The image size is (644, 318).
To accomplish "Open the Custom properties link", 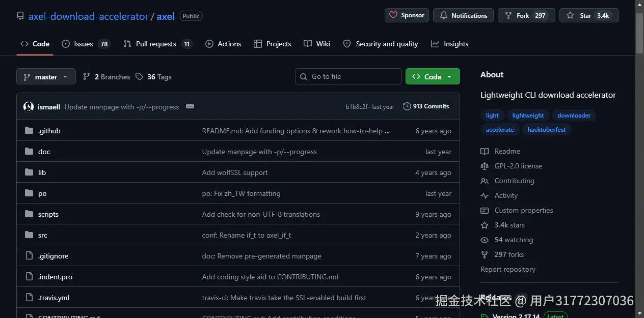I will point(517,210).
